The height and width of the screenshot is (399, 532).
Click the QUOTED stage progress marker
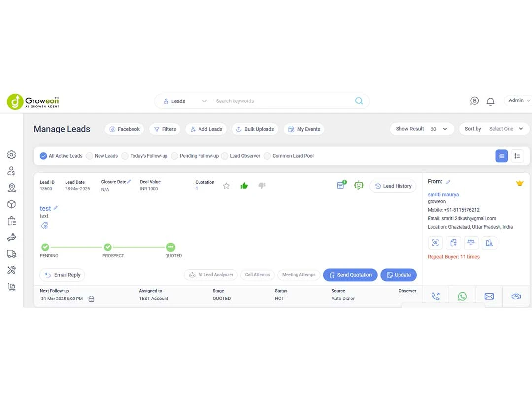pos(170,247)
